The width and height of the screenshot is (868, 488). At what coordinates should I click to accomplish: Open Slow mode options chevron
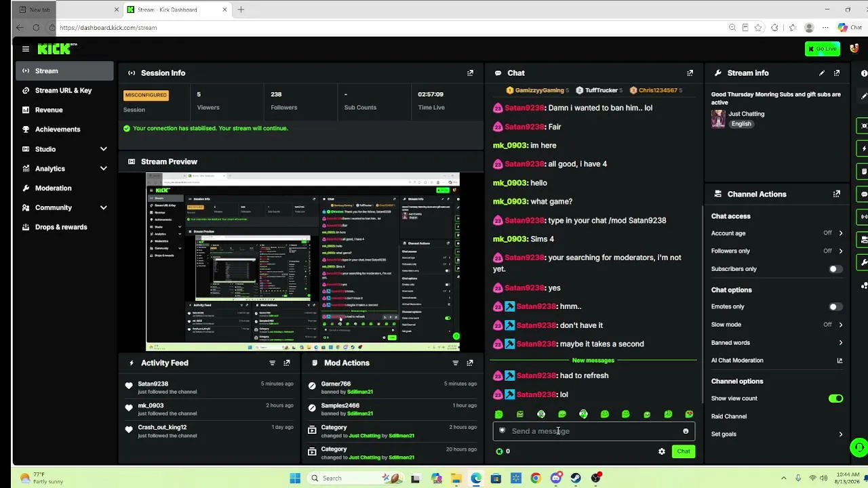841,325
